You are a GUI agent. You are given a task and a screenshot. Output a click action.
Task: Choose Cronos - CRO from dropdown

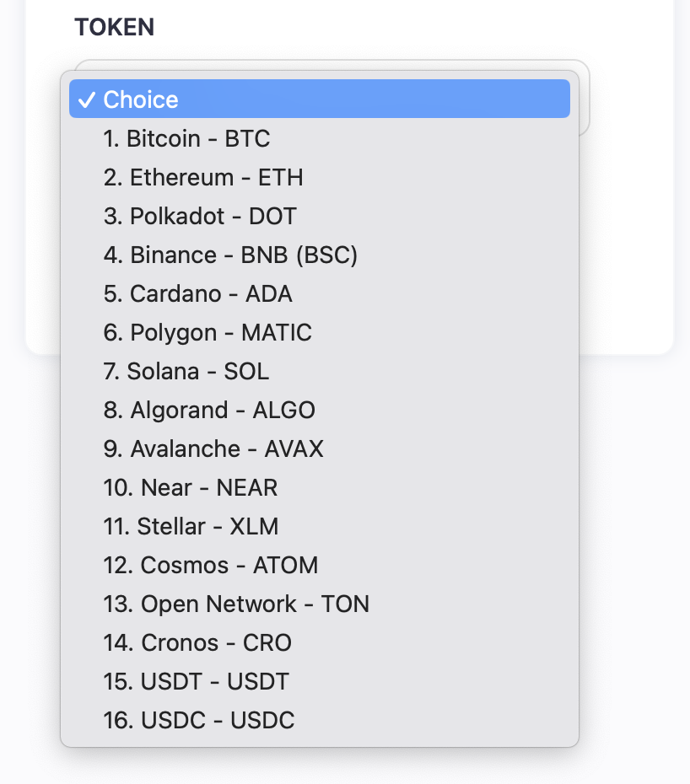197,642
